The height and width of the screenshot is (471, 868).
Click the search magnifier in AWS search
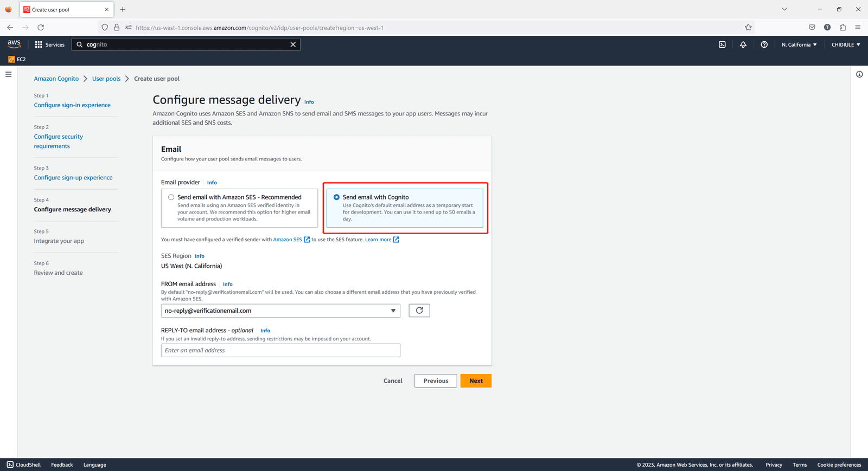pyautogui.click(x=80, y=44)
